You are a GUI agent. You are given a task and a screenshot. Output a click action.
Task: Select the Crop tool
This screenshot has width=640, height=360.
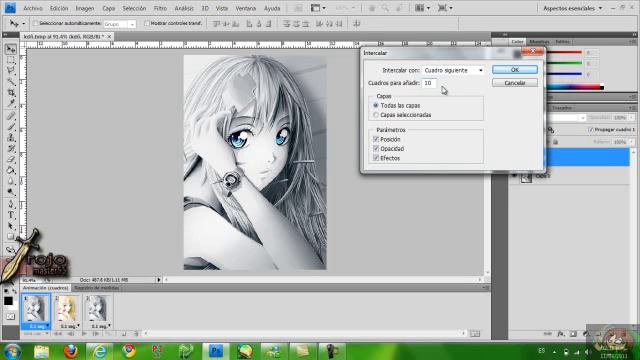pyautogui.click(x=11, y=93)
